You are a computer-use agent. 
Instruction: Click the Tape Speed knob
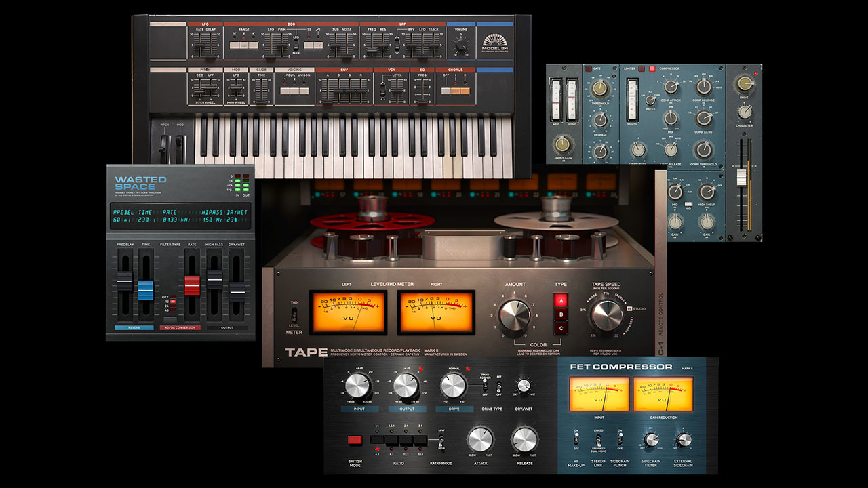pyautogui.click(x=606, y=314)
